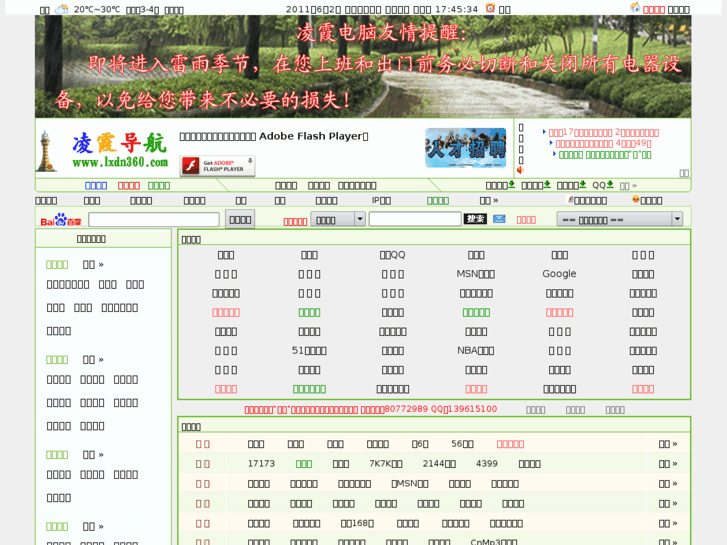
Task: Click the red link ending the 56 row
Action: (510, 444)
